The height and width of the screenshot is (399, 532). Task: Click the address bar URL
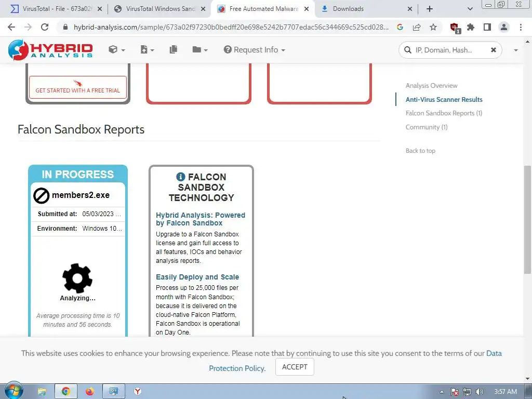pos(231,27)
